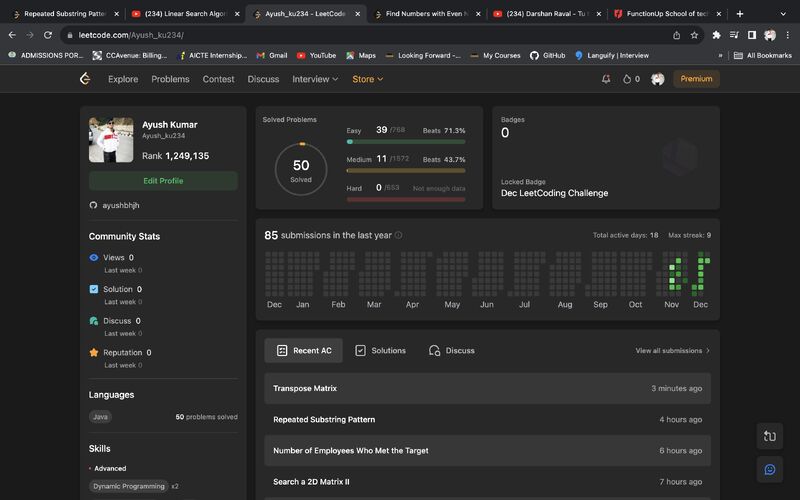Close the Linear Search Algorithm YouTube tab
Screen dimensions: 800x500
click(237, 14)
